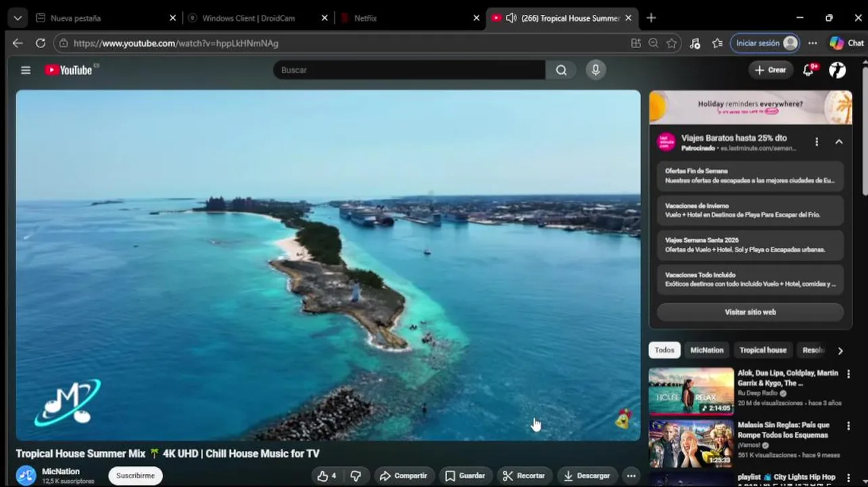868x487 pixels.
Task: Open the MicNation channel avatar
Action: tap(26, 476)
